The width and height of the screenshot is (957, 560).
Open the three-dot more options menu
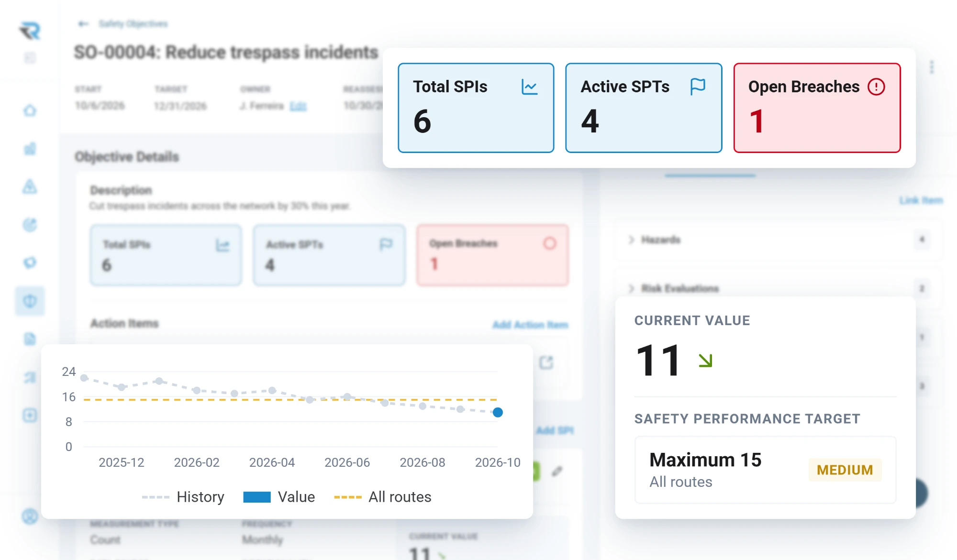[x=931, y=67]
